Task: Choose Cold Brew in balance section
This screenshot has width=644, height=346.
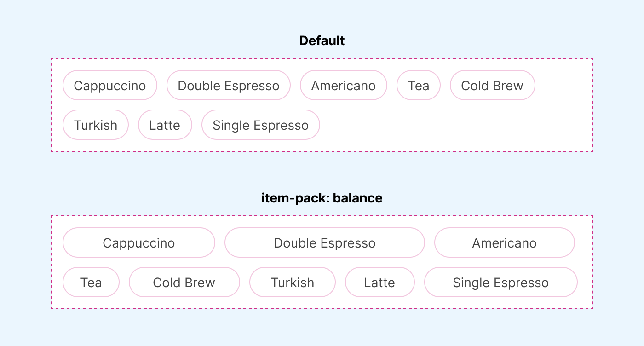Action: [x=184, y=283]
